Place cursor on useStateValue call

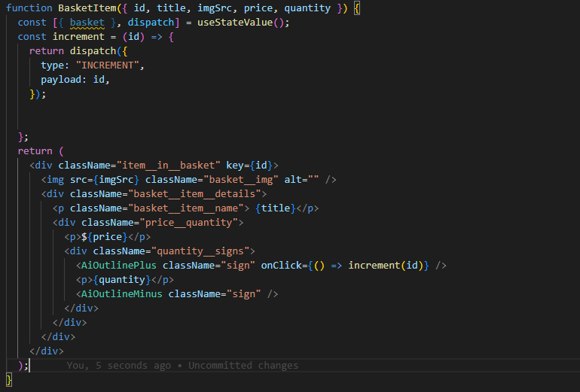pyautogui.click(x=235, y=23)
